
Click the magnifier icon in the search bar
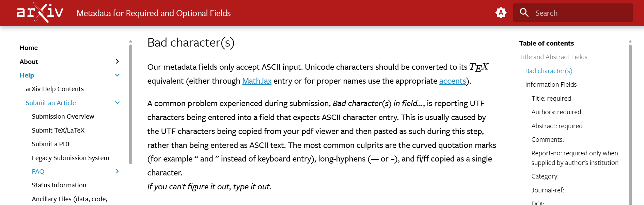[x=524, y=13]
